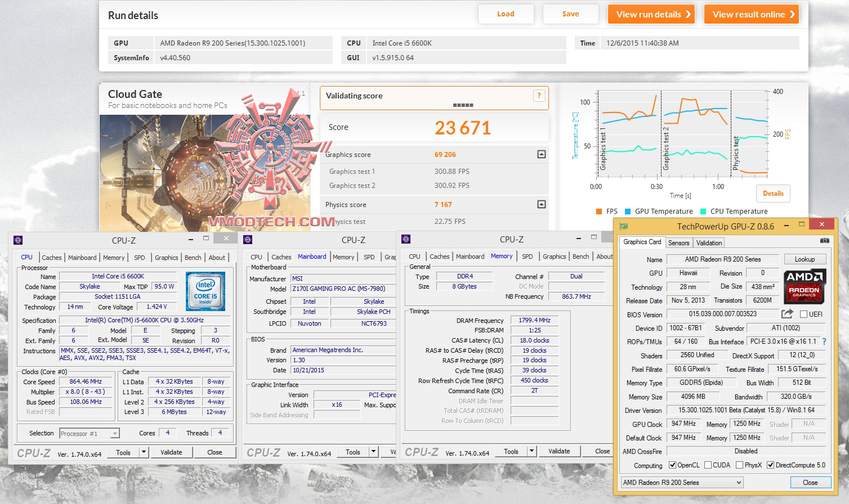This screenshot has width=849, height=504.
Task: Click Tools button in CPU-Z processor window
Action: (123, 452)
